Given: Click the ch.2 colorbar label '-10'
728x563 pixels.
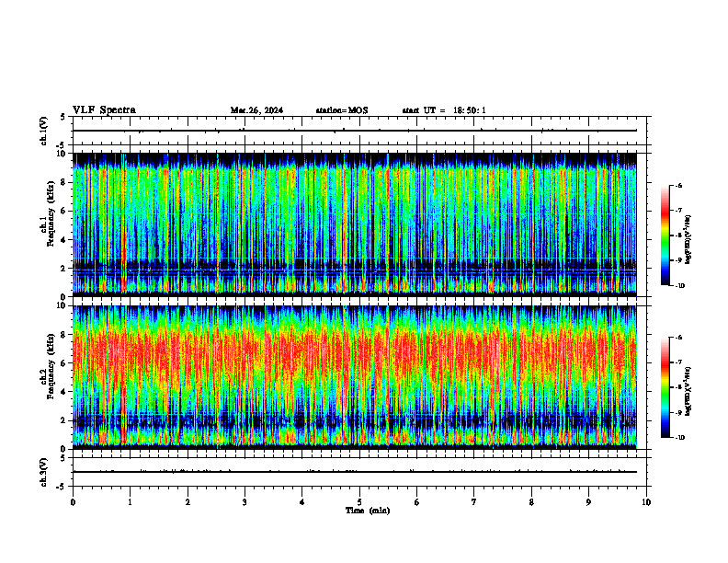Looking at the screenshot, I should (x=679, y=438).
